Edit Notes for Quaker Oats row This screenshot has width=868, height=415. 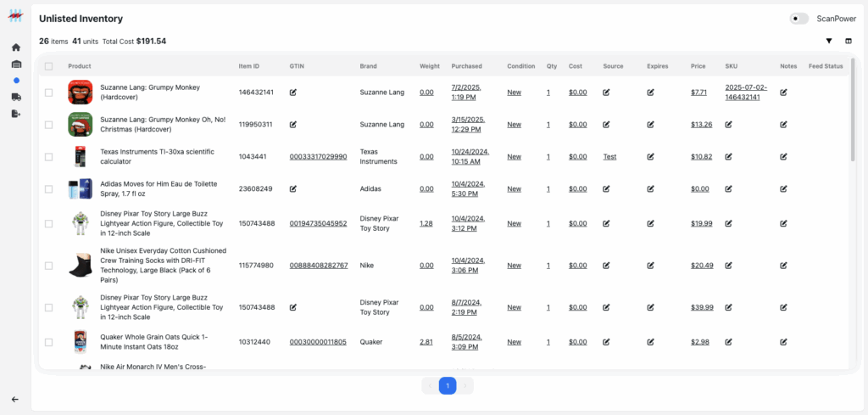(783, 342)
